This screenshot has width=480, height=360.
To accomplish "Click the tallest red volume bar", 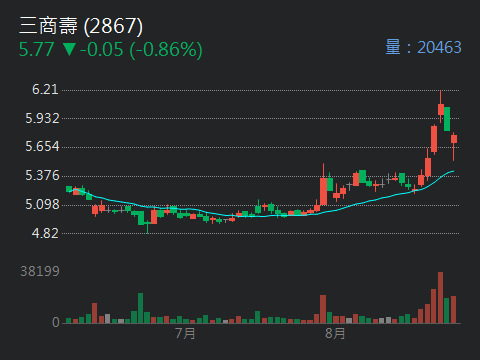I will point(440,298).
